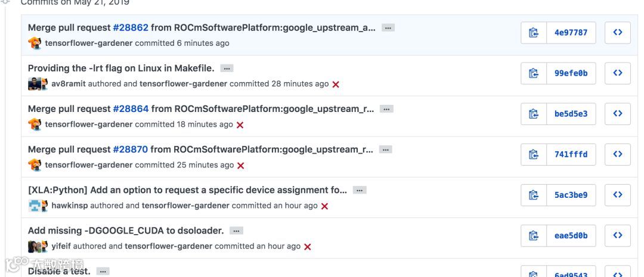The height and width of the screenshot is (277, 644).
Task: Browse repository at commit eae5d0b
Action: tap(618, 235)
